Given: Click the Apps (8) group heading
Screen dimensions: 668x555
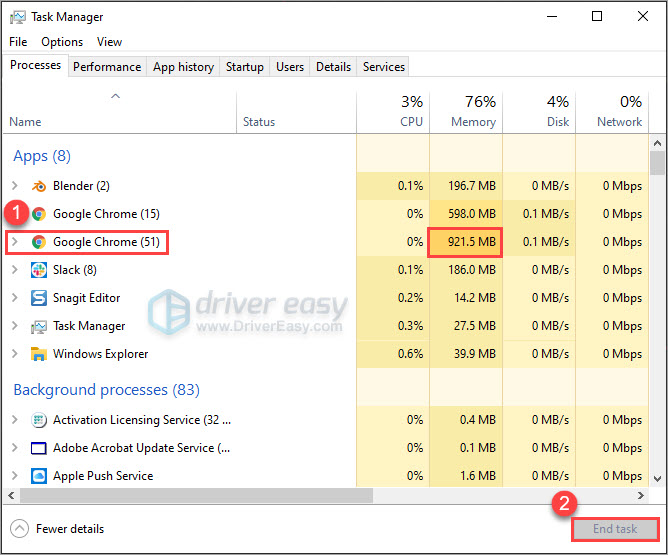Looking at the screenshot, I should pos(42,156).
